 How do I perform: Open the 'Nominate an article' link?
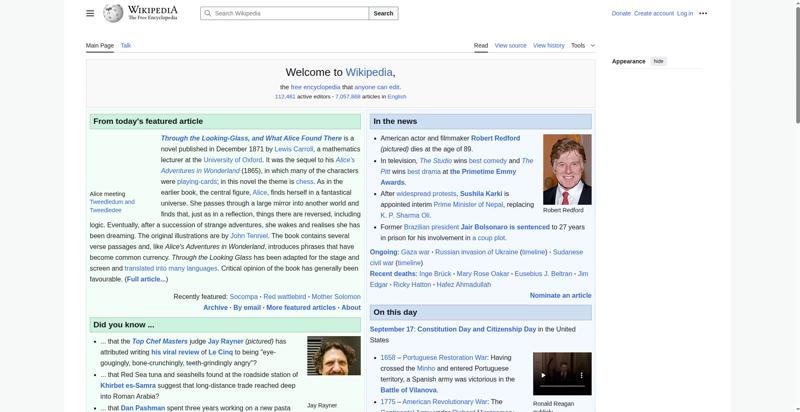(x=560, y=295)
